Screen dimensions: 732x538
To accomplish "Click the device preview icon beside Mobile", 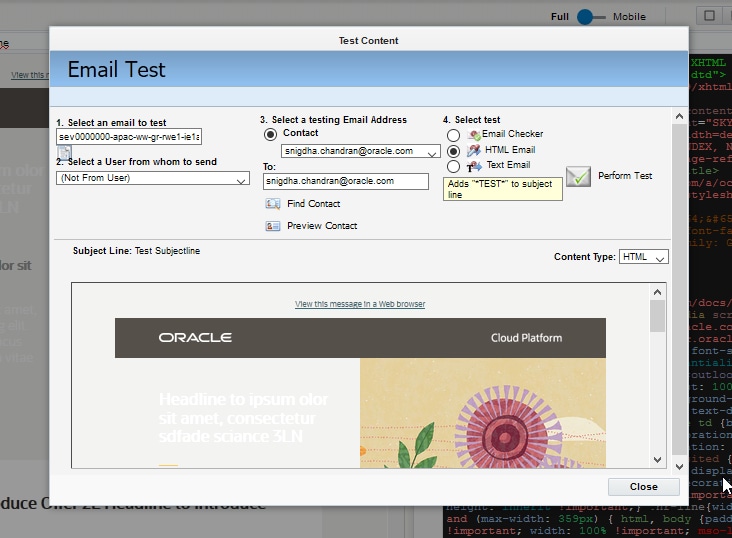I will pyautogui.click(x=709, y=16).
